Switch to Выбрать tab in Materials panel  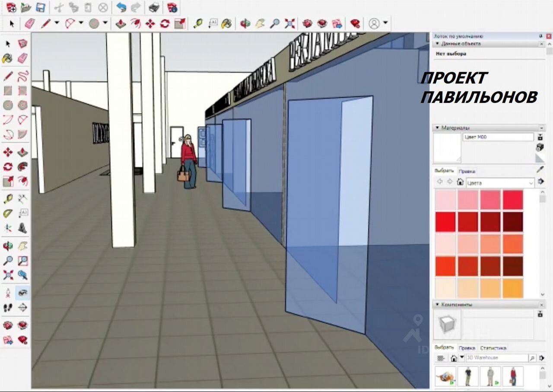[x=444, y=170]
